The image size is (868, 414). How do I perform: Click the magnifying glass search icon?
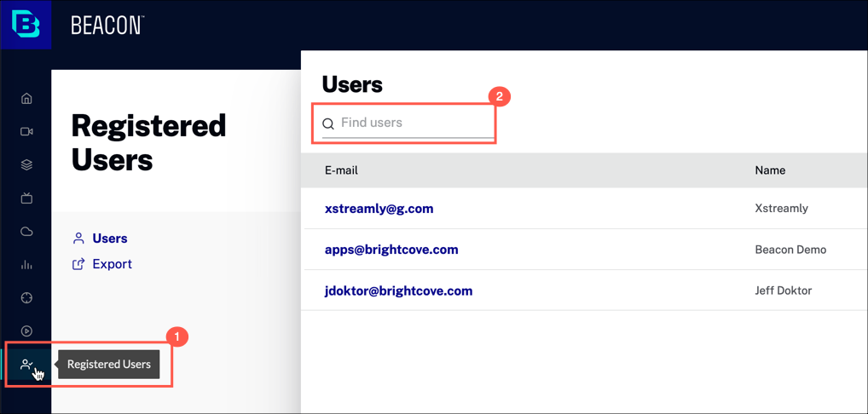point(328,124)
